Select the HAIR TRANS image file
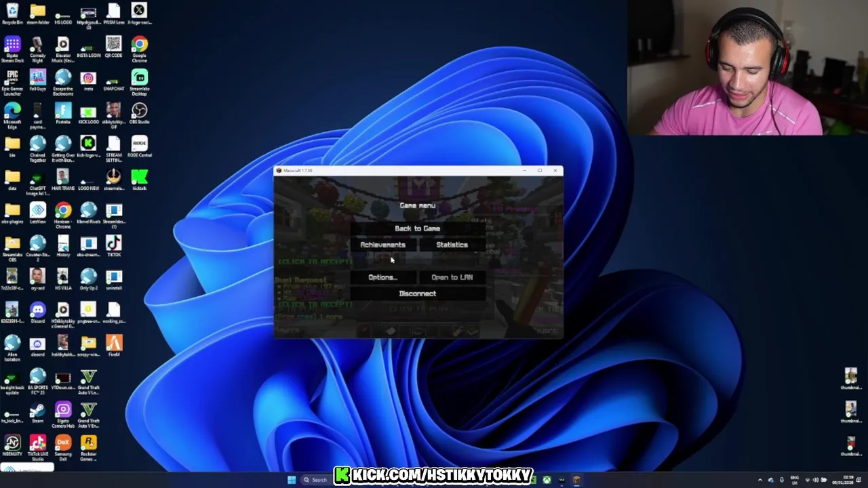Image resolution: width=868 pixels, height=488 pixels. (x=63, y=180)
